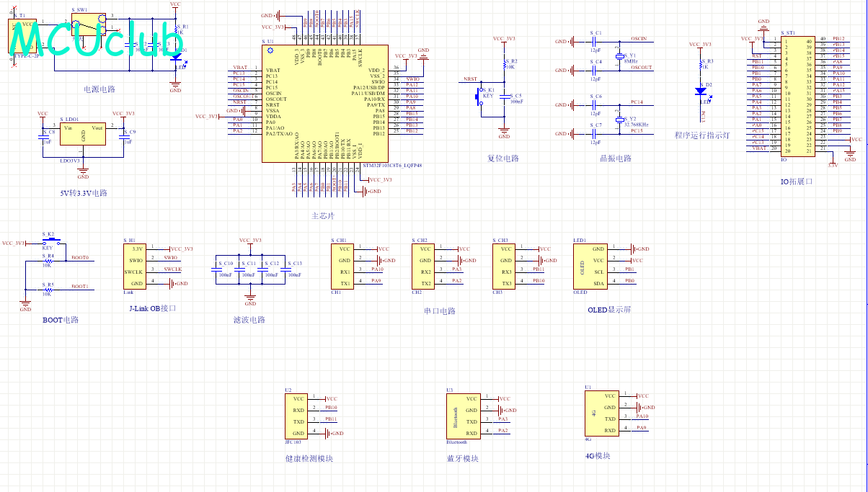Select the S_D2 LED diode symbol
The width and height of the screenshot is (868, 492).
[x=700, y=91]
